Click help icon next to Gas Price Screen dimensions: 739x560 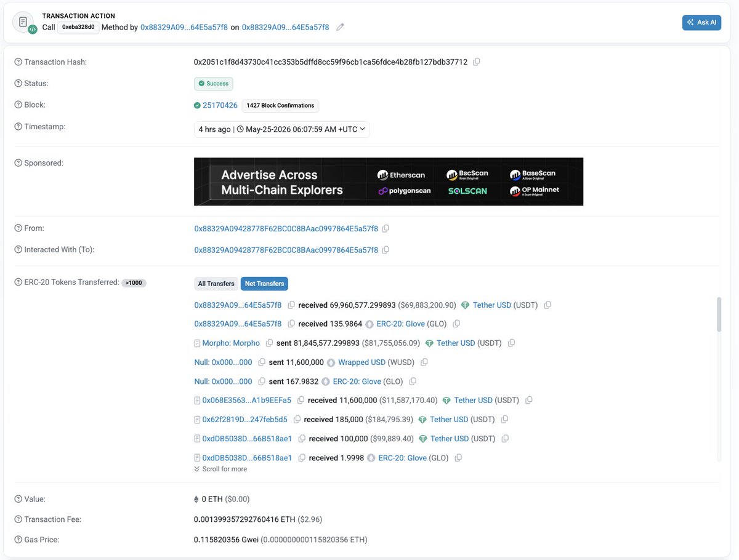point(18,540)
